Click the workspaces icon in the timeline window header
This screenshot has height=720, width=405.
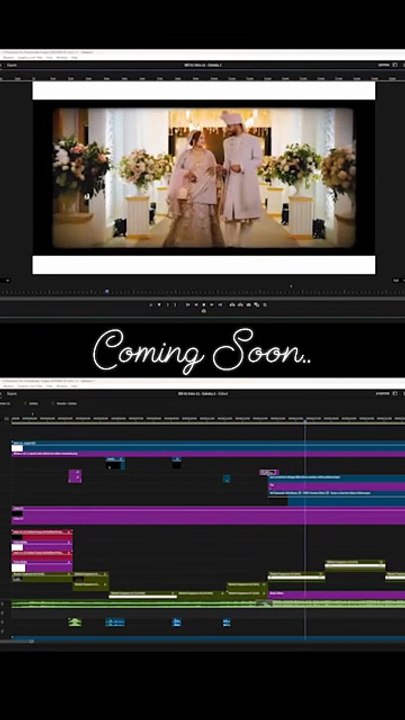pos(394,394)
